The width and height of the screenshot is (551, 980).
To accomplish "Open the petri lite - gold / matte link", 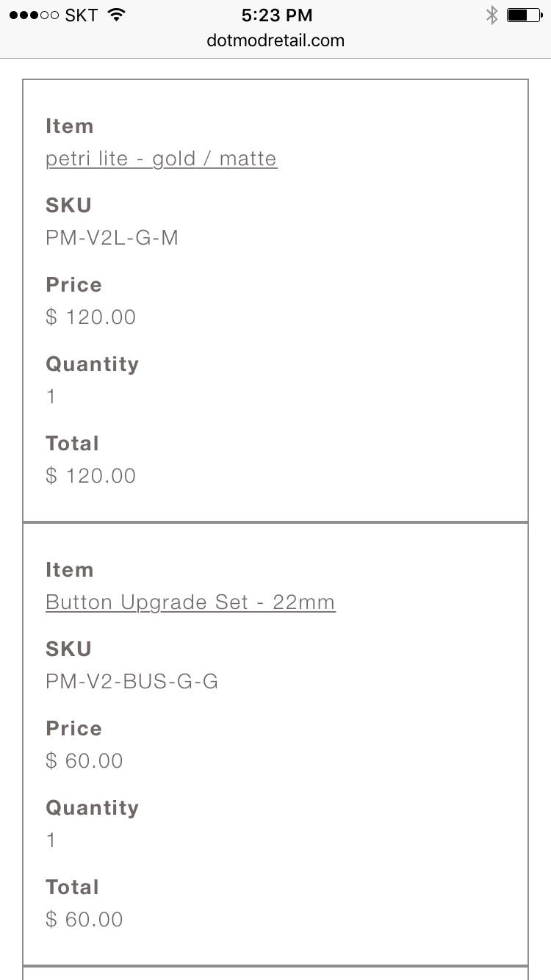I will [x=161, y=159].
